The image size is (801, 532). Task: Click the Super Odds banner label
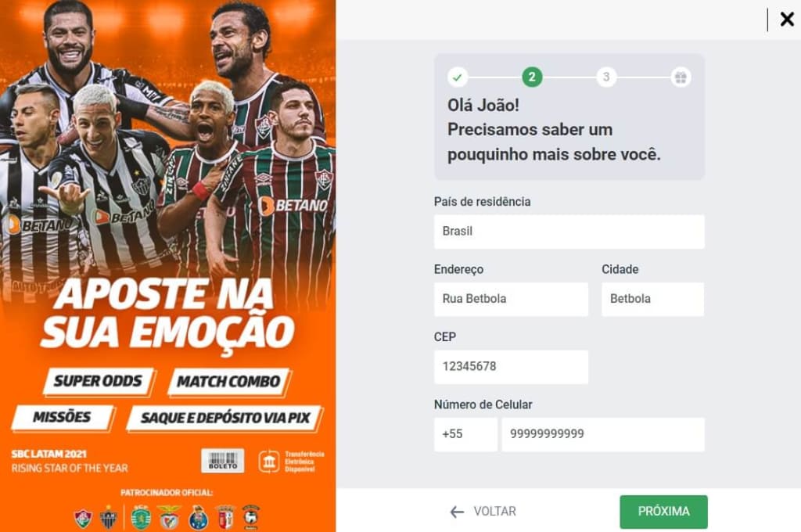click(x=98, y=381)
